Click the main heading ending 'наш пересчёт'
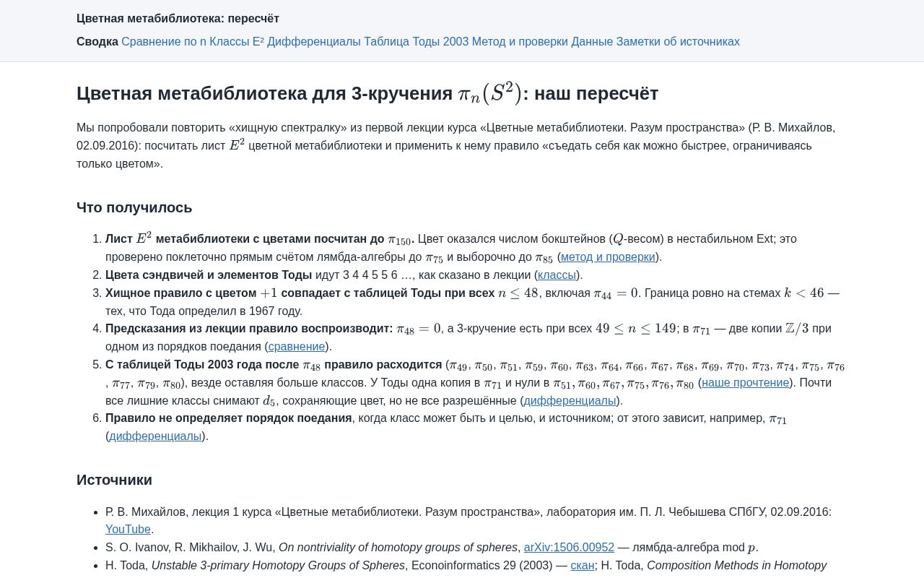The image size is (924, 578). (x=367, y=94)
